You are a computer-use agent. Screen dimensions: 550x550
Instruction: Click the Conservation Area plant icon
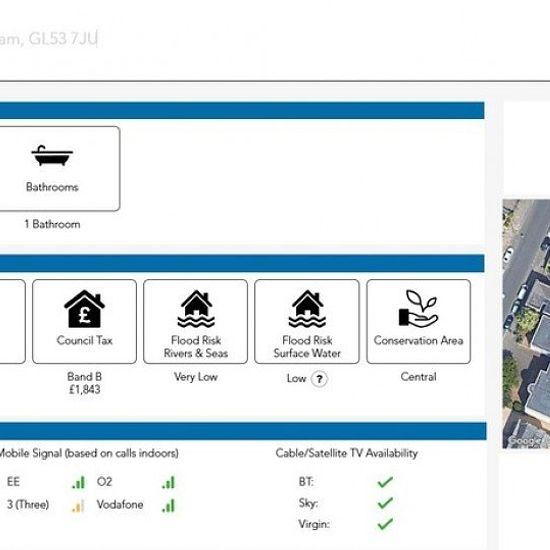click(418, 309)
